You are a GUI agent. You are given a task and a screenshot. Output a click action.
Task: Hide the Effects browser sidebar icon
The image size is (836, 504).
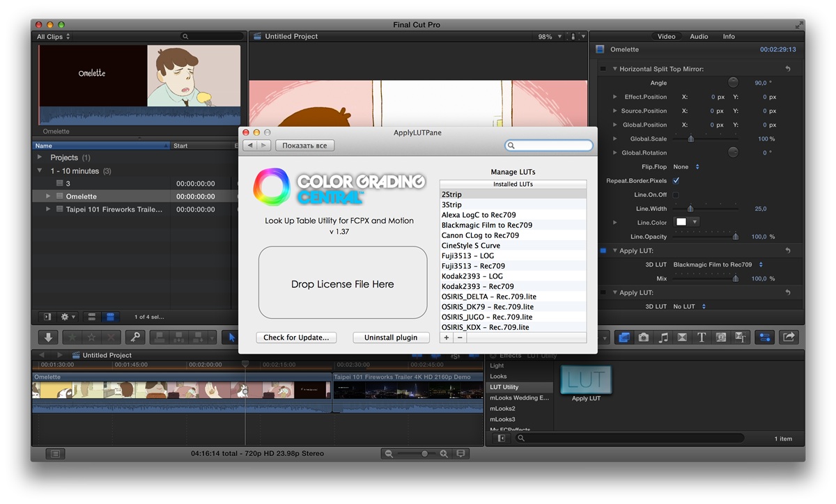501,439
